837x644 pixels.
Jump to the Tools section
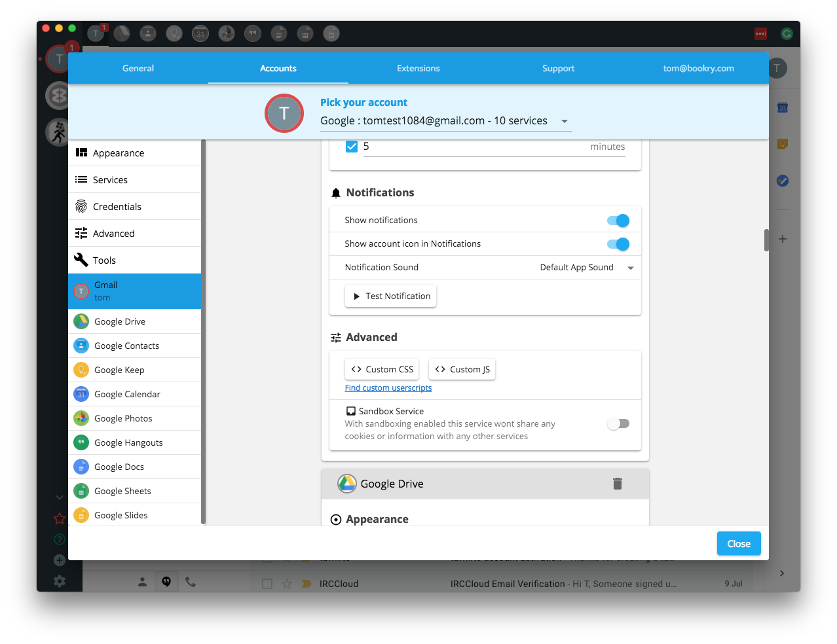134,260
